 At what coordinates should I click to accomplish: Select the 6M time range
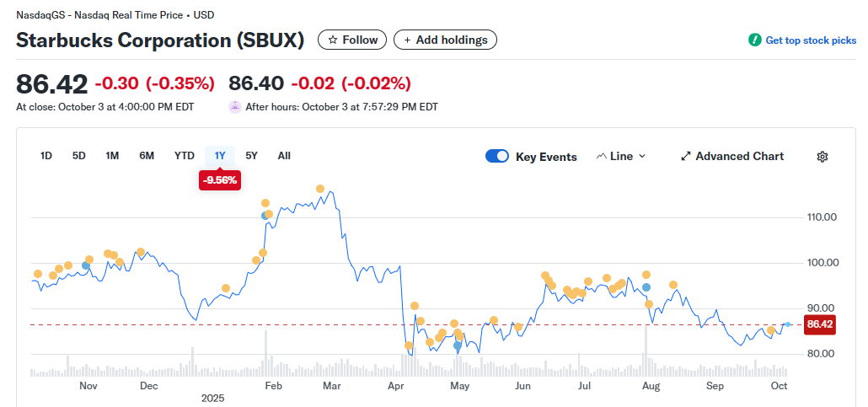[146, 156]
